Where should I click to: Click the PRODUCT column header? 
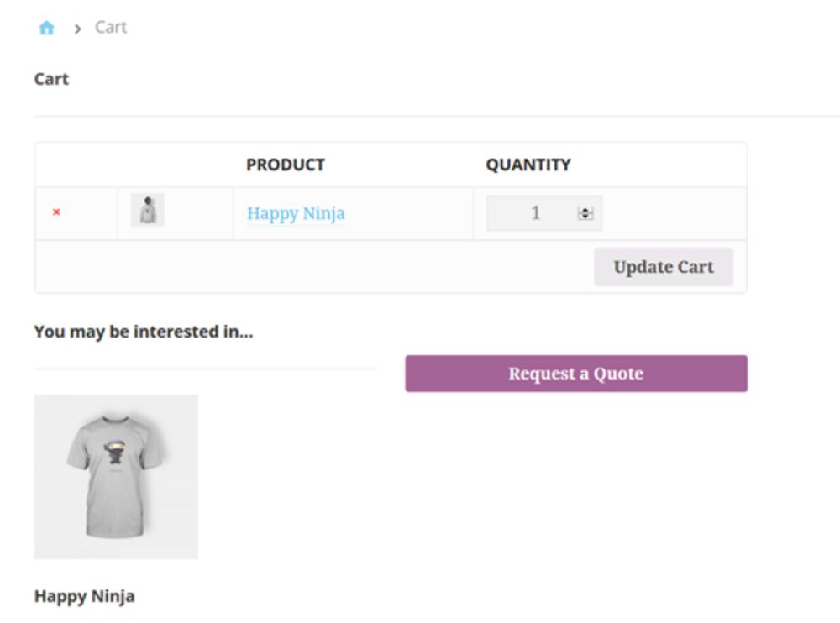click(x=286, y=165)
